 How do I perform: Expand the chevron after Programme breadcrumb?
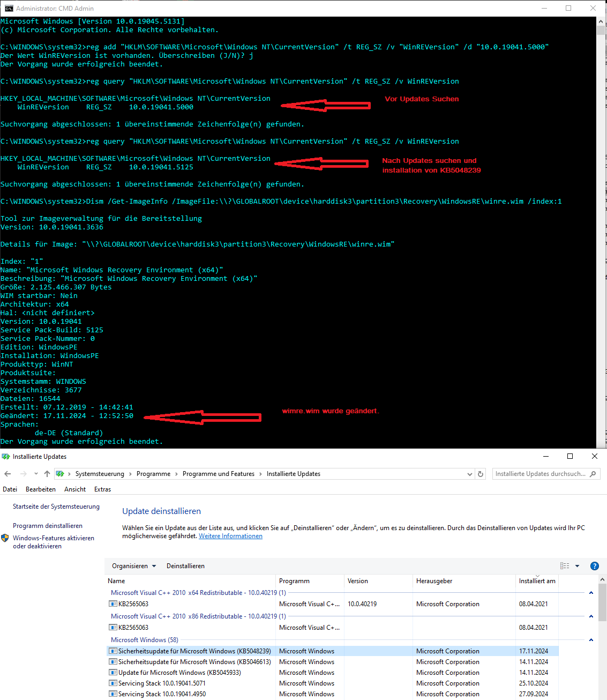[x=176, y=474]
